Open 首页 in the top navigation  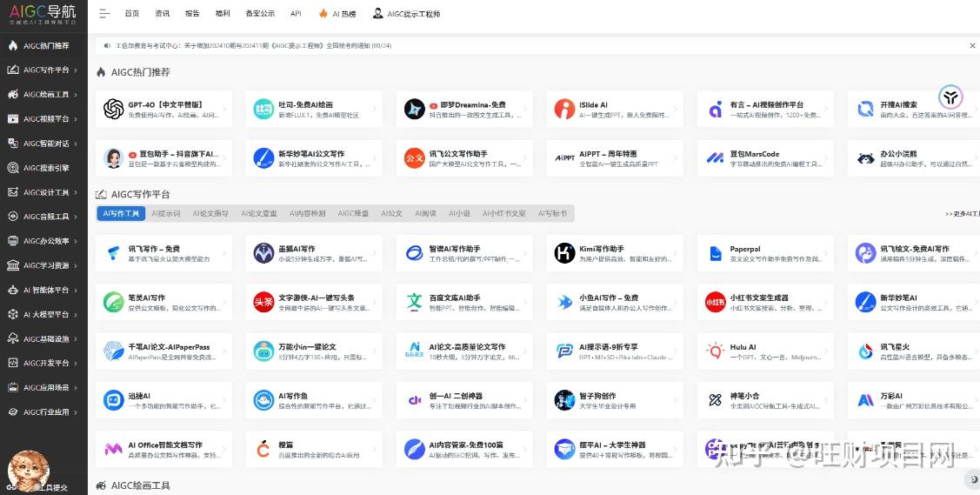[132, 13]
